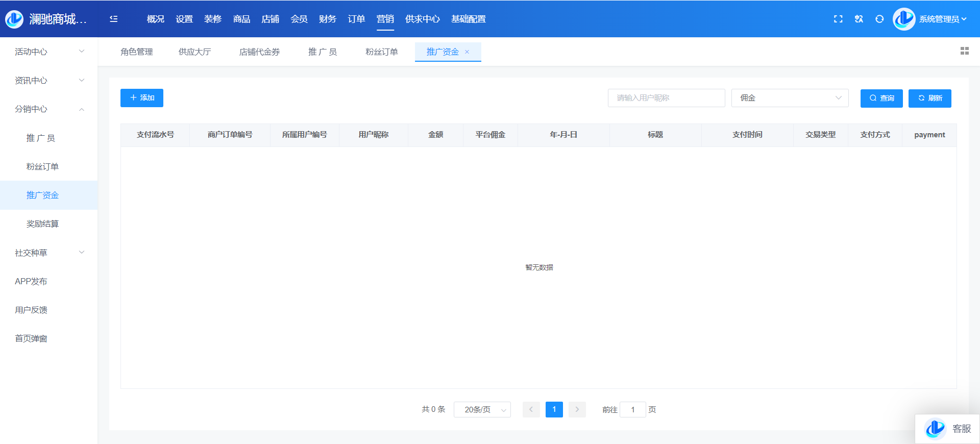This screenshot has width=980, height=444.
Task: Enter fullscreen mode via header icon
Action: [838, 19]
